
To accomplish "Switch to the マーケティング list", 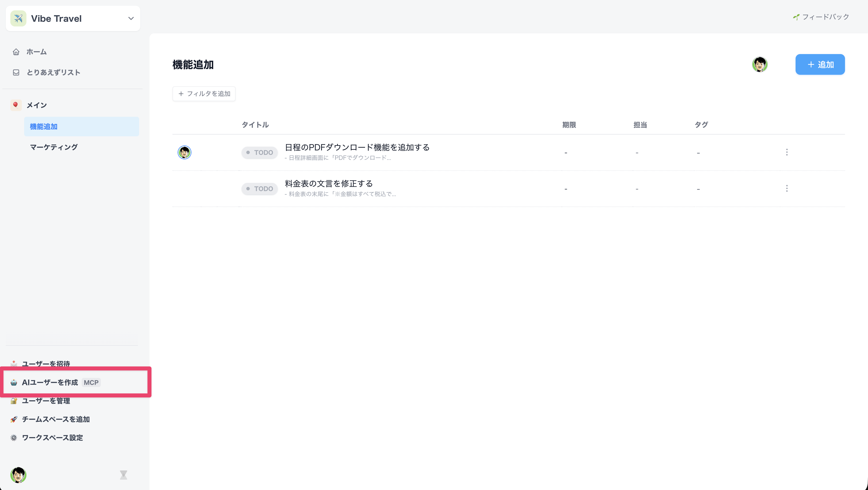I will pos(53,147).
